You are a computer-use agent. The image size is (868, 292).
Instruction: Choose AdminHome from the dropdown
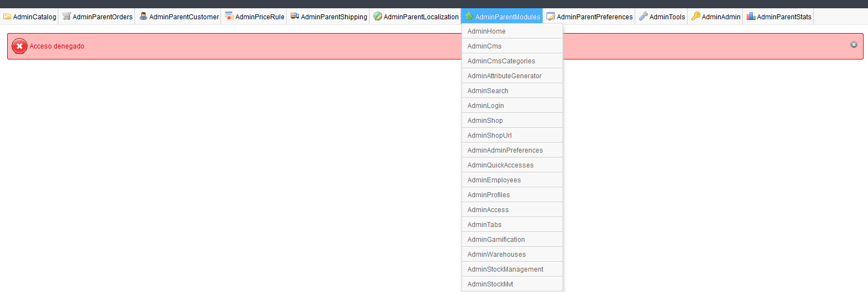pyautogui.click(x=512, y=31)
